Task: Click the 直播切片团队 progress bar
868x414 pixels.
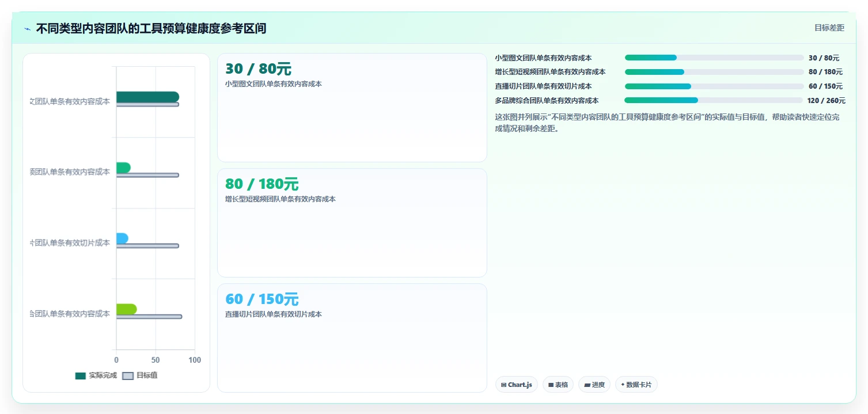Action: [x=714, y=86]
